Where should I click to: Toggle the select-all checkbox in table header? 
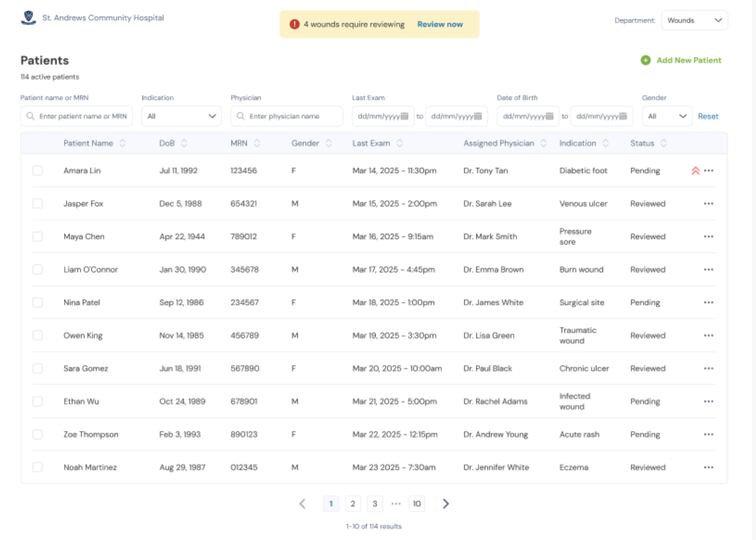pyautogui.click(x=38, y=143)
